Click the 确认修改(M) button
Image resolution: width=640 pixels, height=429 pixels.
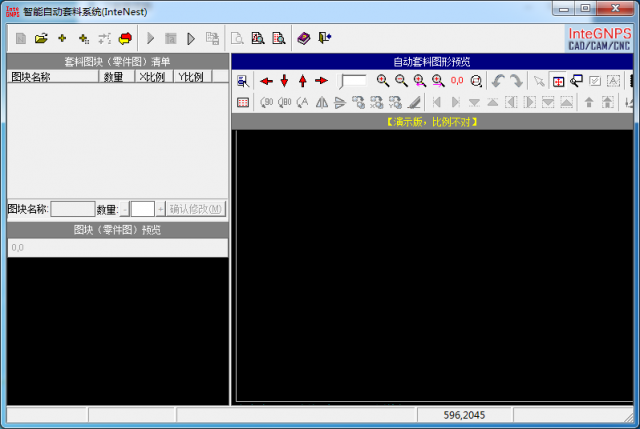(x=196, y=209)
